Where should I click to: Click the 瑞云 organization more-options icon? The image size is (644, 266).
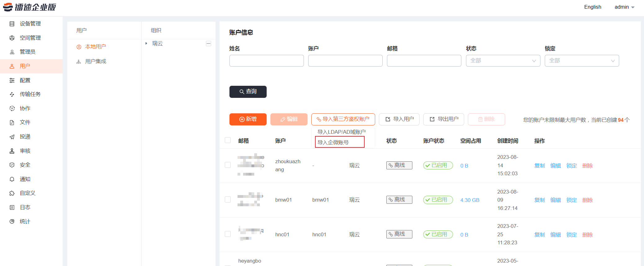(208, 44)
